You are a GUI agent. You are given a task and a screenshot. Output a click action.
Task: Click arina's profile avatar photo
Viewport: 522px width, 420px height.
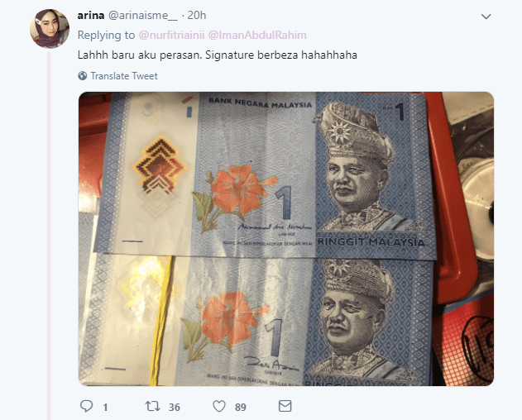click(x=50, y=29)
